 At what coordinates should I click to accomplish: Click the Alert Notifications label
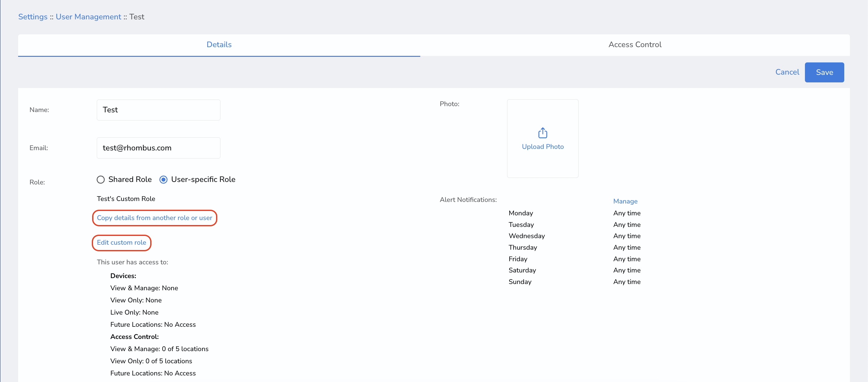(468, 200)
